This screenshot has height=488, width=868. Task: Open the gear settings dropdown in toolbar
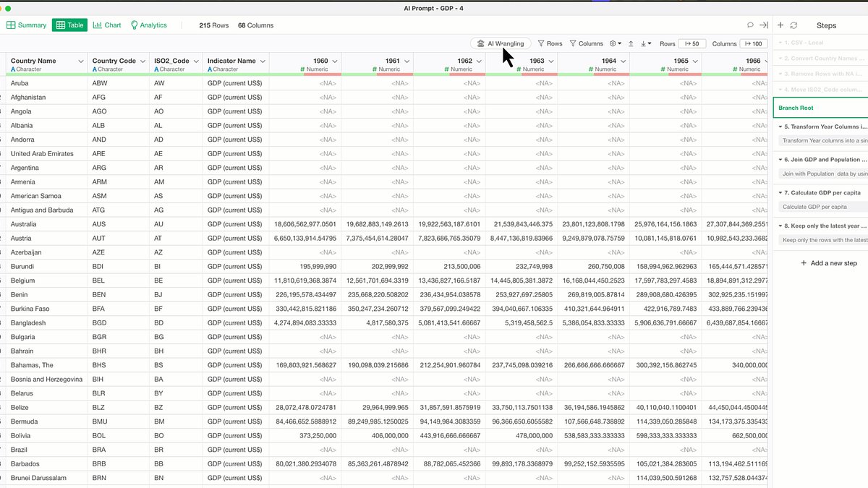pos(616,43)
